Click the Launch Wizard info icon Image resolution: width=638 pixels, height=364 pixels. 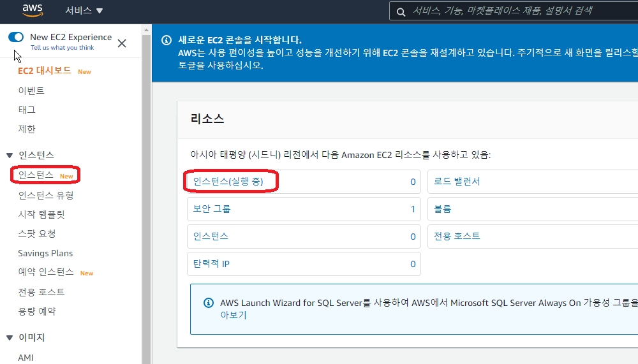pyautogui.click(x=208, y=303)
